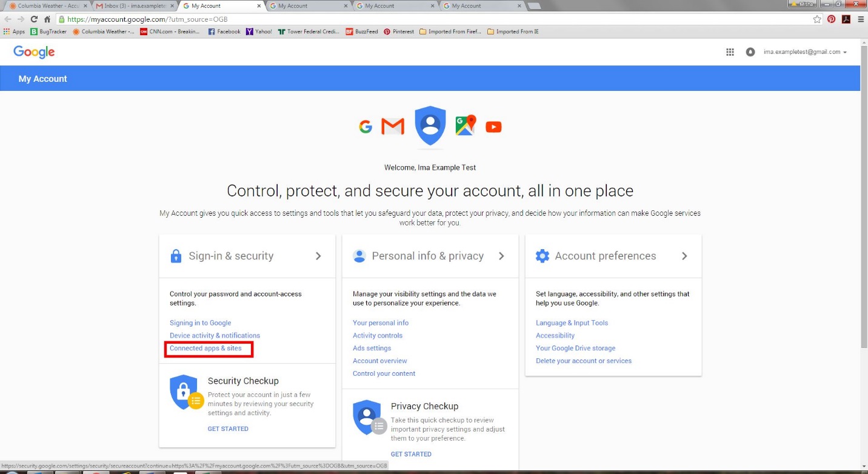This screenshot has width=868, height=474.
Task: Open the Ads settings link
Action: click(x=372, y=349)
